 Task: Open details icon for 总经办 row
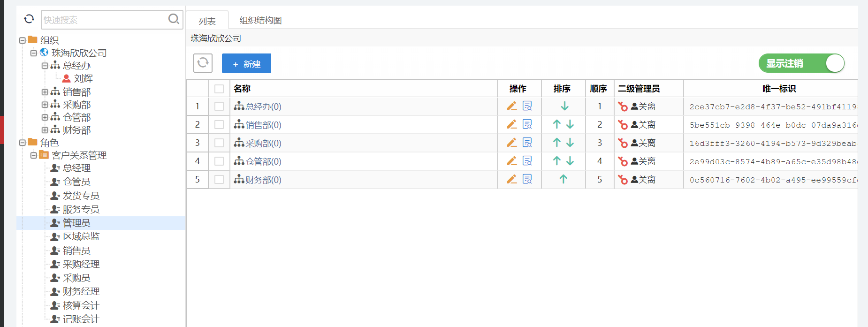coord(527,106)
